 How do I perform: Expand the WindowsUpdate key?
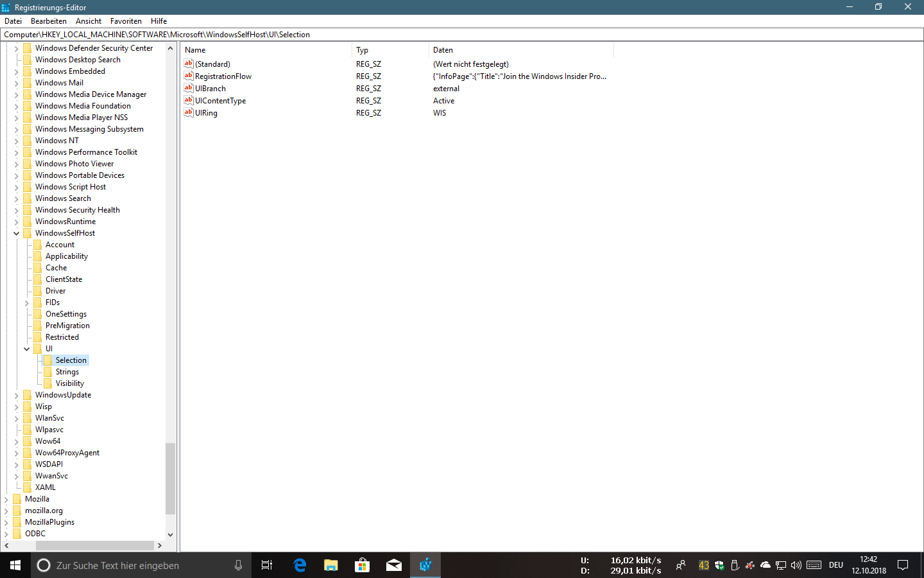17,395
